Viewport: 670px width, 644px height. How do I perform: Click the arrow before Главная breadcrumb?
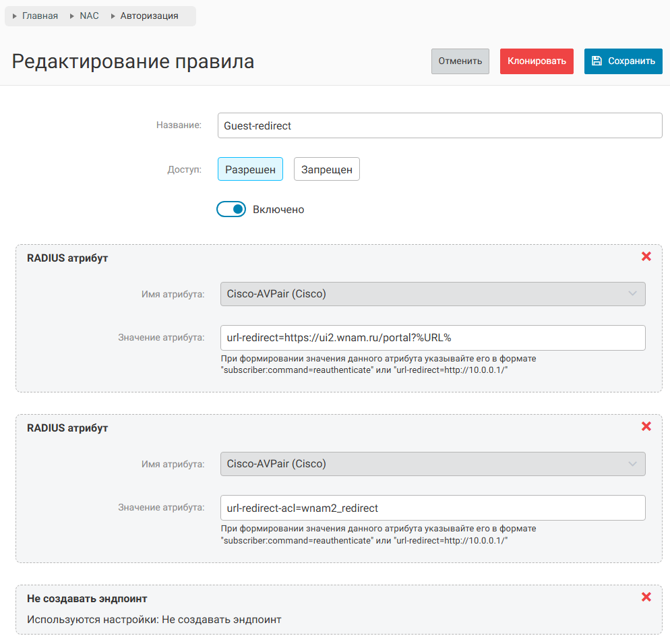pyautogui.click(x=15, y=16)
